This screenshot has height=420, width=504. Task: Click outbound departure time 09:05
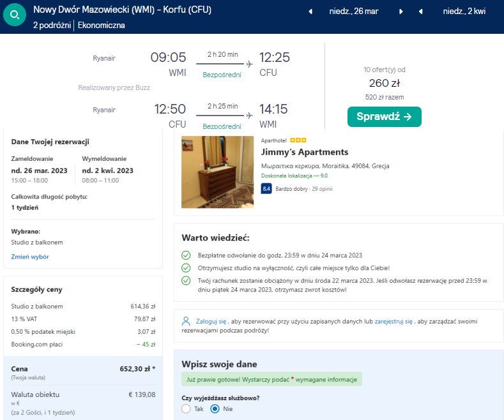click(168, 57)
